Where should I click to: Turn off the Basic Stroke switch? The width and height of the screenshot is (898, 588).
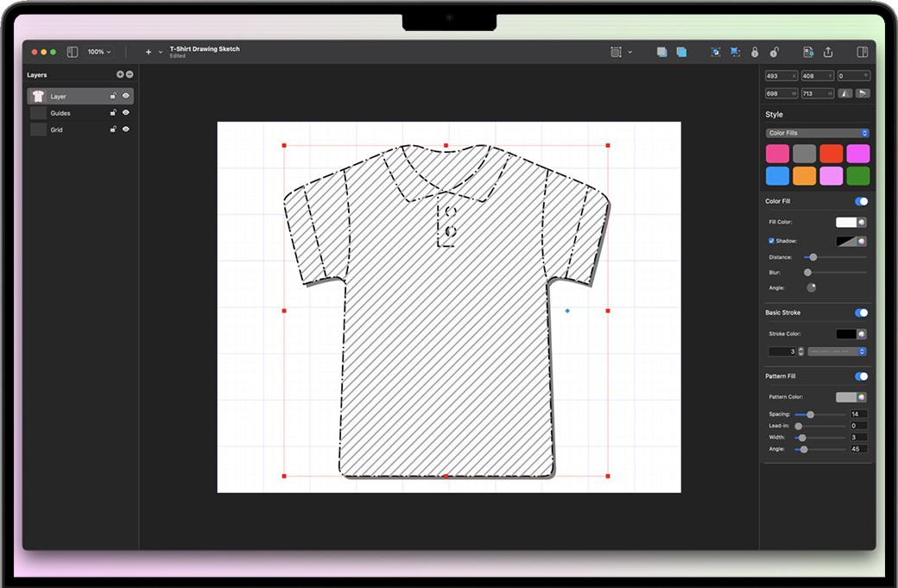(861, 313)
